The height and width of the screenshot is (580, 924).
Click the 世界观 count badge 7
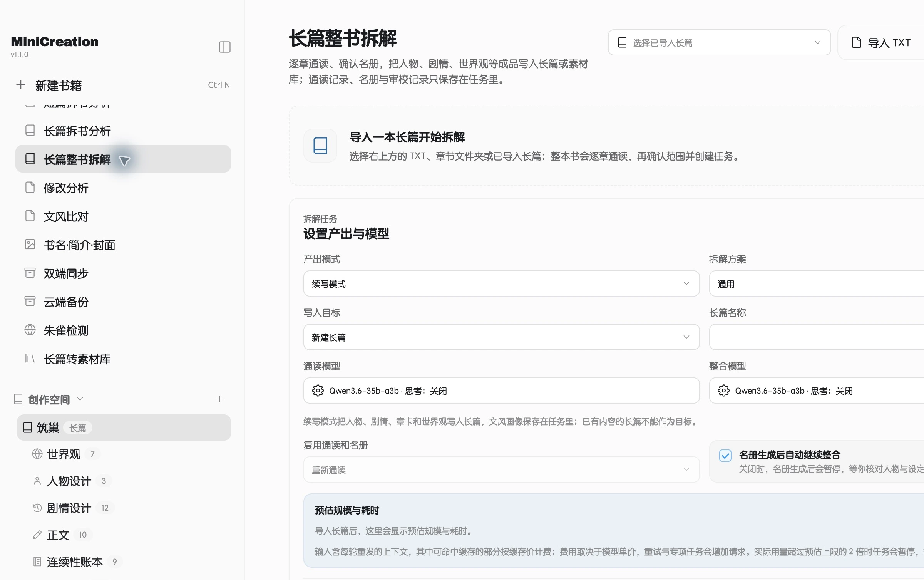click(92, 454)
